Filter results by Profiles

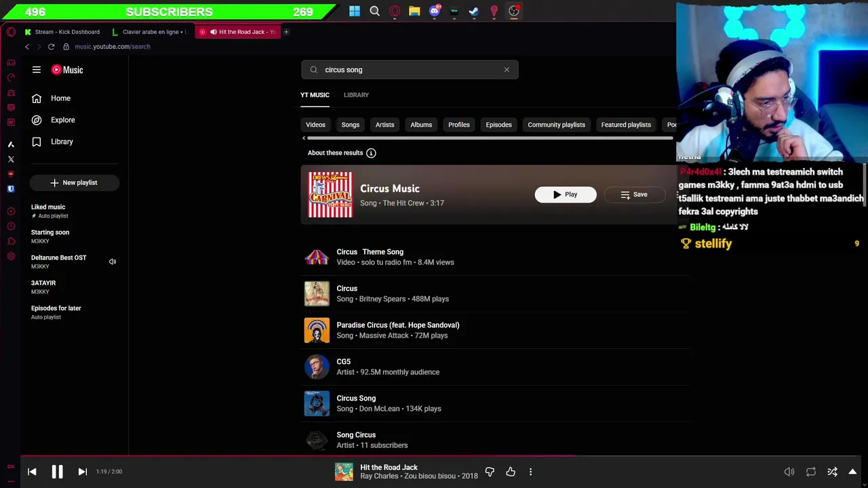[459, 125]
